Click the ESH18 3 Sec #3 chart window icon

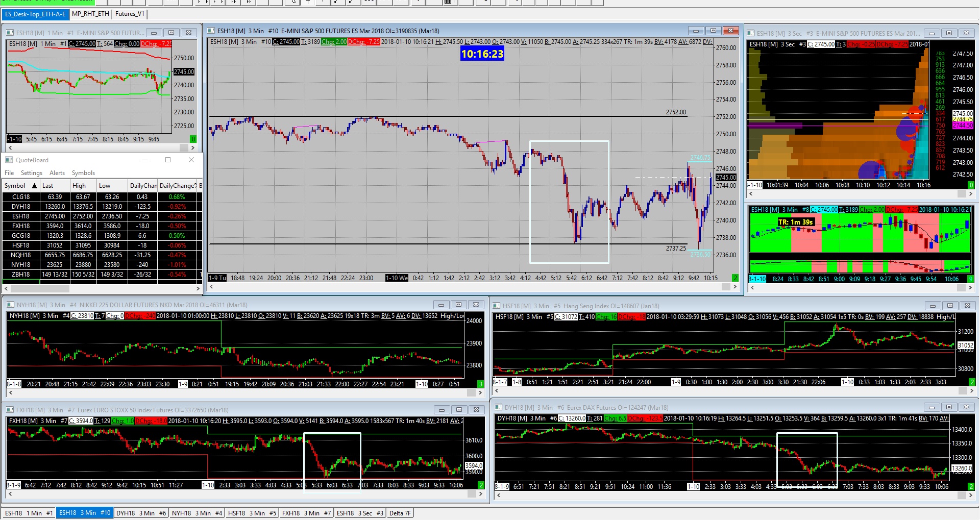[x=750, y=33]
